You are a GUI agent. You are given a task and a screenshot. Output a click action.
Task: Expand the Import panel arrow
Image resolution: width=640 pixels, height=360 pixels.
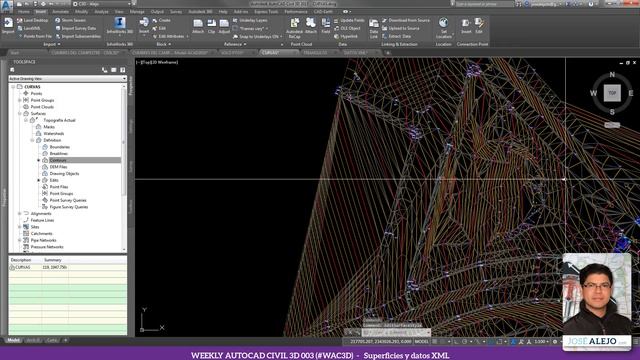[59, 44]
